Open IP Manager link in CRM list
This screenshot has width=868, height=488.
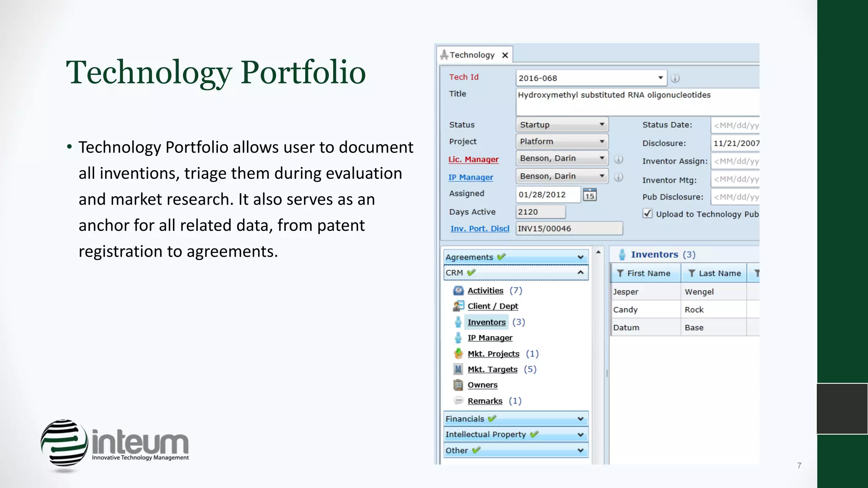pyautogui.click(x=490, y=338)
